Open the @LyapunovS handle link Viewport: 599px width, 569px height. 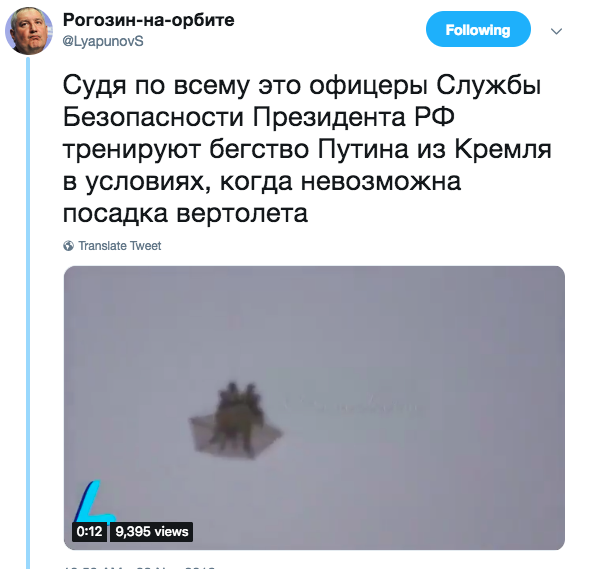[x=103, y=41]
